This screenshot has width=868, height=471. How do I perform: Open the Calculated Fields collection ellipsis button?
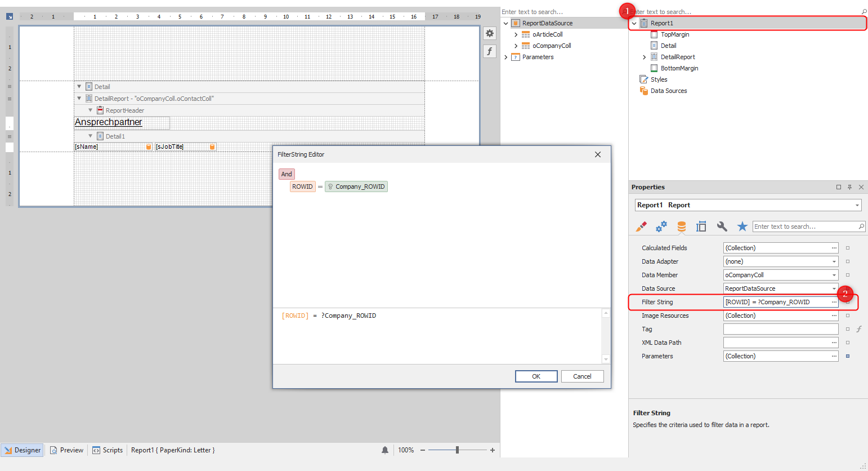(x=834, y=248)
